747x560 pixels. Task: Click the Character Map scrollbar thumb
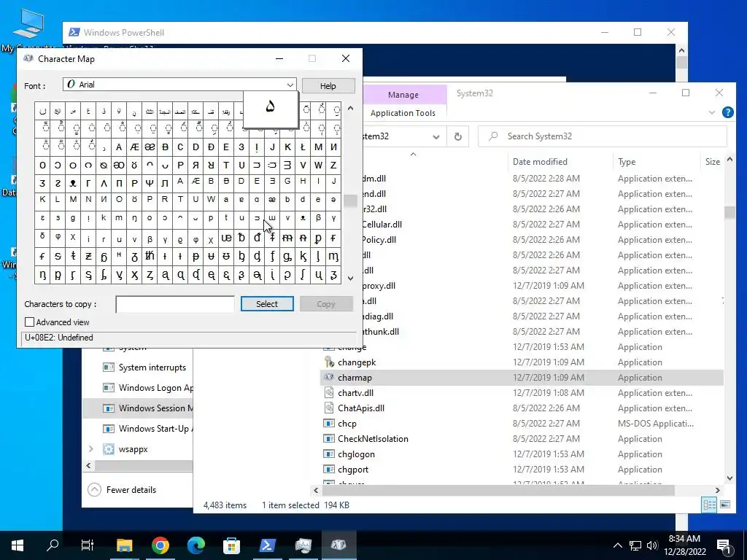point(351,201)
